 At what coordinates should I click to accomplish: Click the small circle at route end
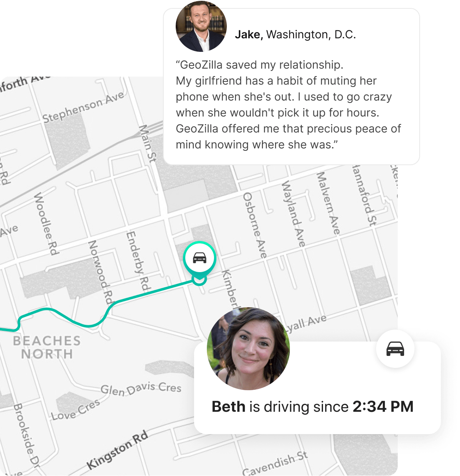[x=199, y=280]
